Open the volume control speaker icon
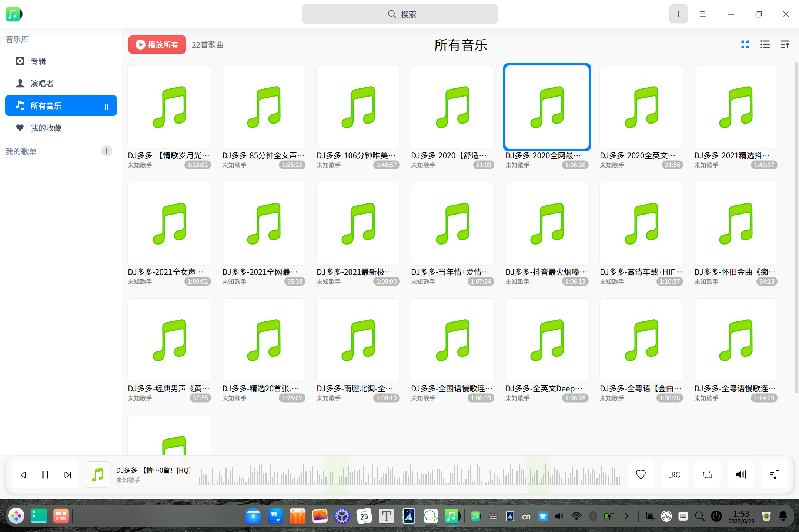The width and height of the screenshot is (799, 532). pyautogui.click(x=741, y=475)
